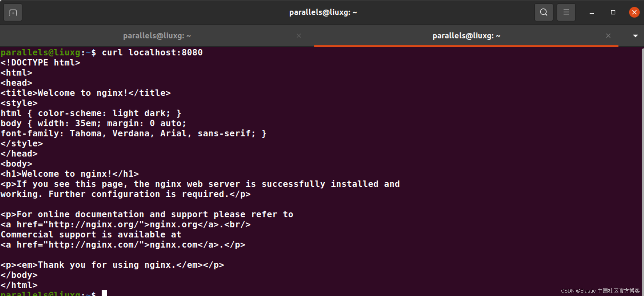Screen dimensions: 644x296
Task: Close the first parallels@liuxg tab
Action: tap(299, 36)
